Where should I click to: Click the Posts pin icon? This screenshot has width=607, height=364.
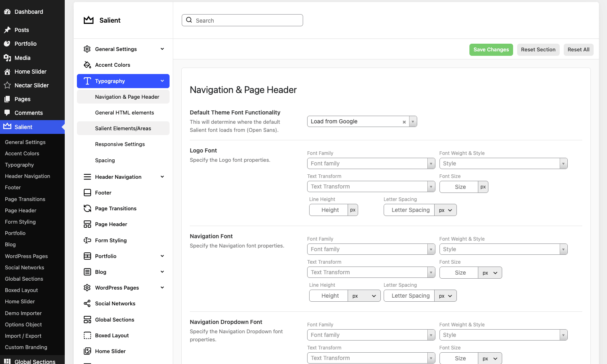pos(7,30)
